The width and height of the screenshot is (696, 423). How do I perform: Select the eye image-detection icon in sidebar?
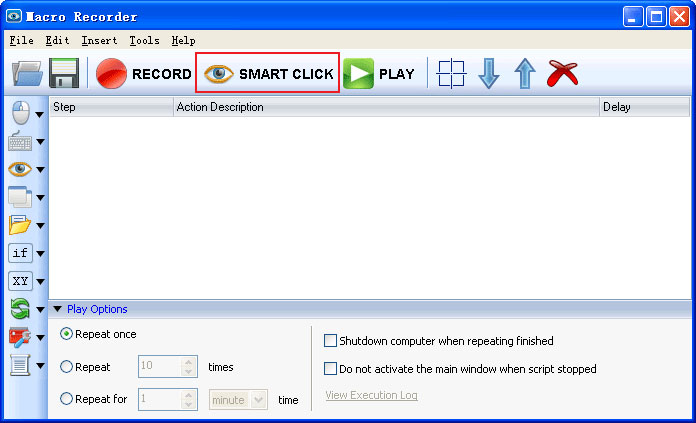click(x=20, y=169)
